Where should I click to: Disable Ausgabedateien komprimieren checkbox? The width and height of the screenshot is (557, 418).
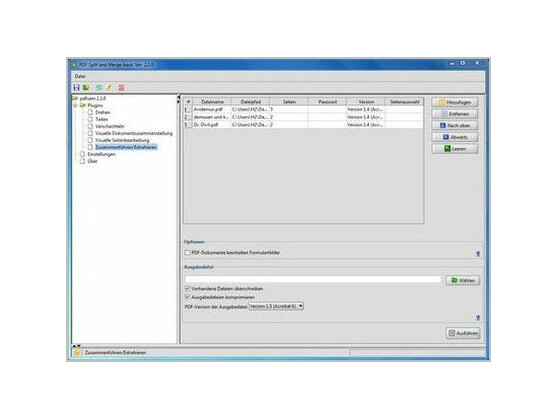187,297
